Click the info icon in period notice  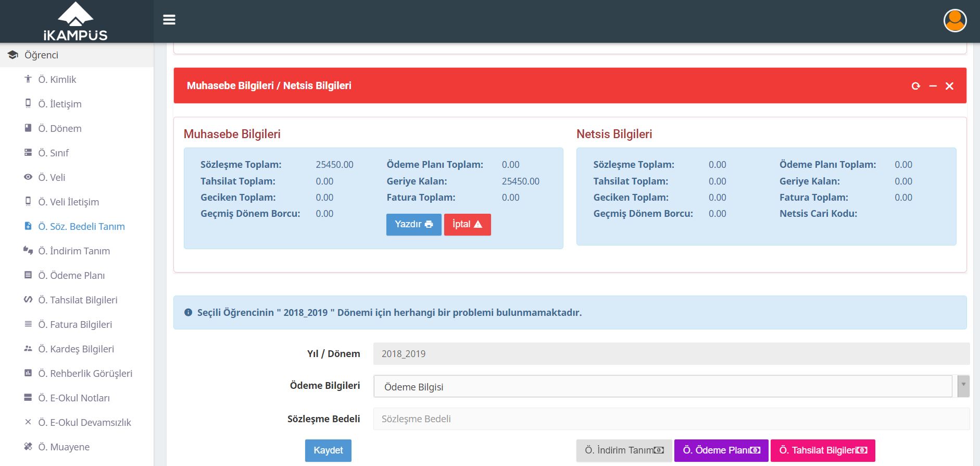click(x=188, y=312)
